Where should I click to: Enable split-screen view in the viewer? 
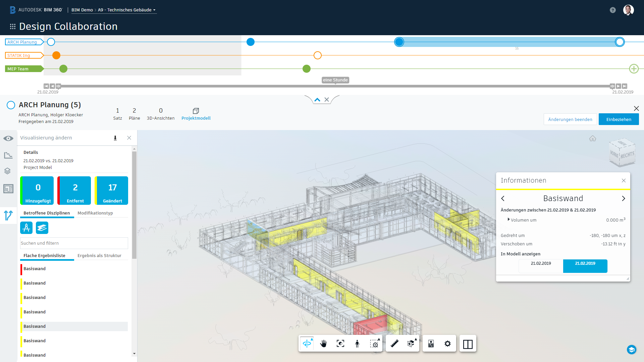pos(468,343)
